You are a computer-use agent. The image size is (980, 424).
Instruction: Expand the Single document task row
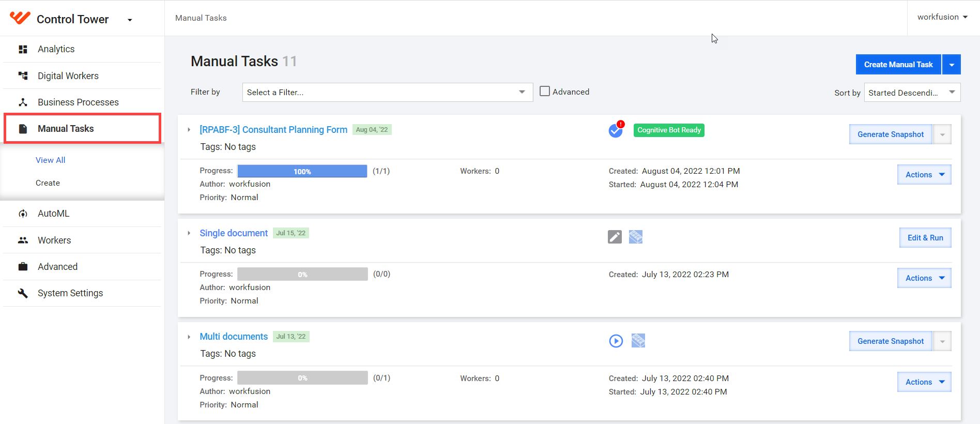pos(189,233)
